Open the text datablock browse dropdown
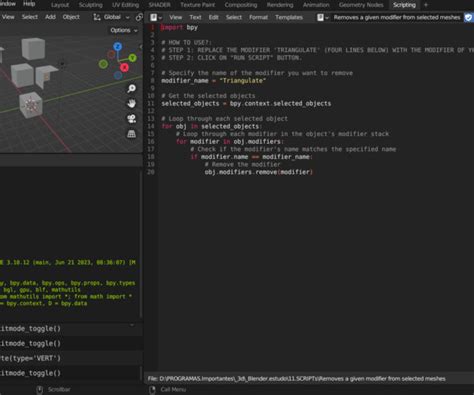474x395 pixels. tap(322, 17)
